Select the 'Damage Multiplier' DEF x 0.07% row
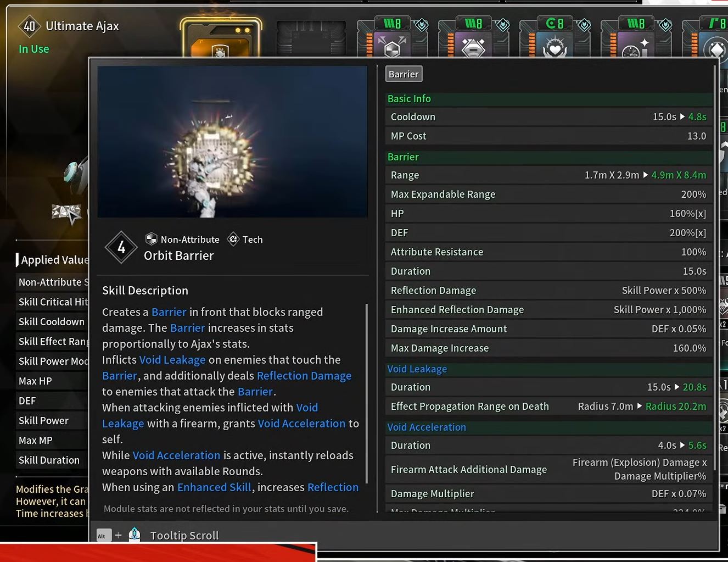This screenshot has width=728, height=562. (x=548, y=494)
